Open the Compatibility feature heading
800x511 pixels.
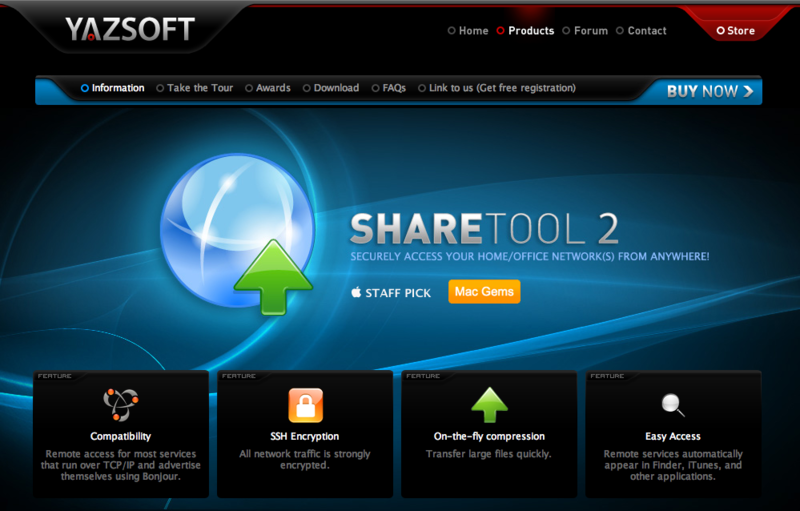click(x=121, y=436)
